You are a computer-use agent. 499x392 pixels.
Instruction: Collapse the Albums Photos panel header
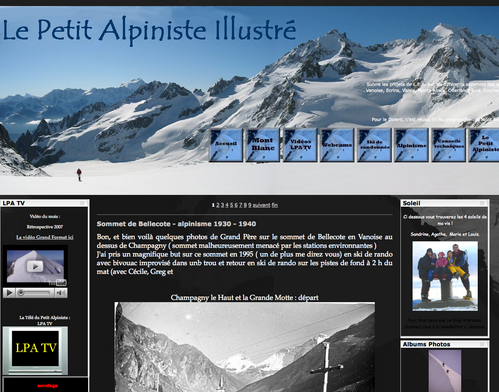482,344
